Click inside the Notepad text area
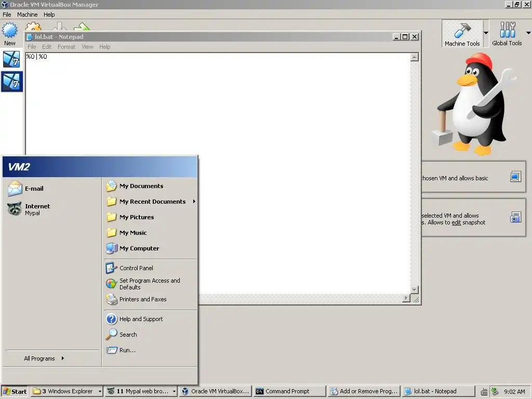This screenshot has height=399, width=532. click(x=218, y=173)
